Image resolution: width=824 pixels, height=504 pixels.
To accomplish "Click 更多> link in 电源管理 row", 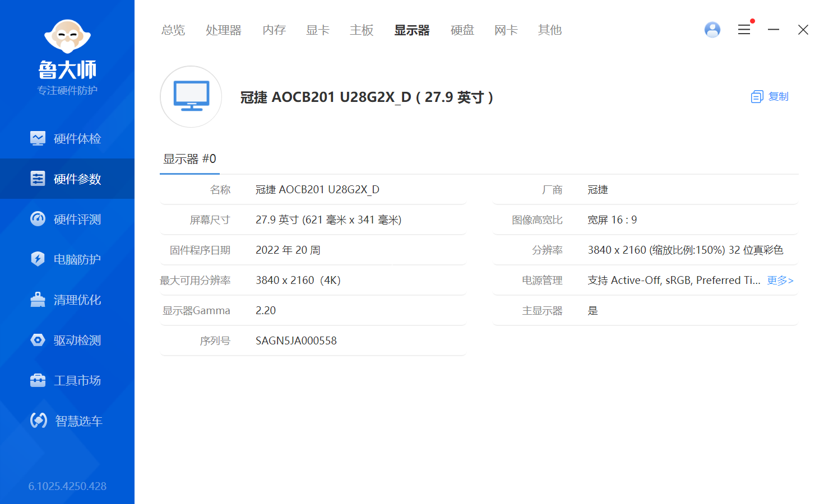I will coord(780,281).
